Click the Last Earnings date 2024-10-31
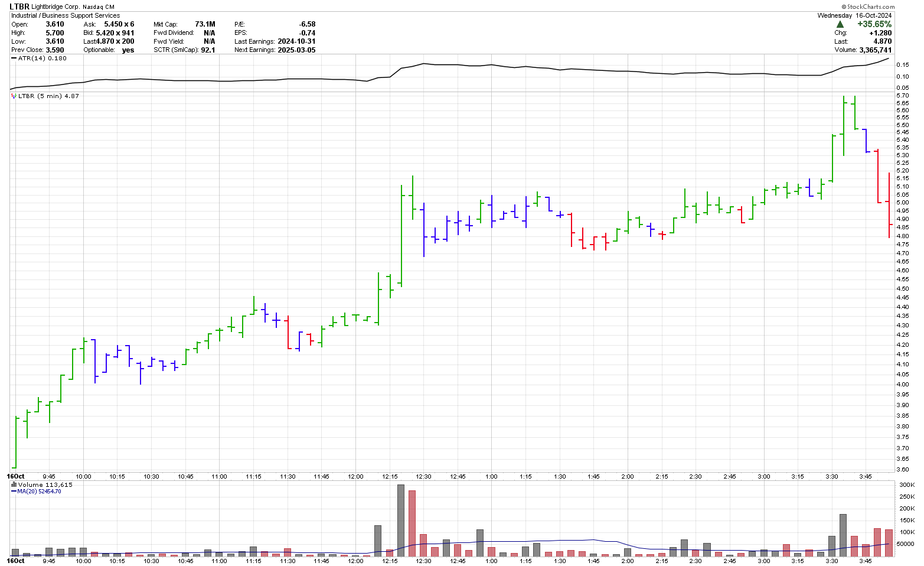Viewport: 924px width, 566px height. coord(296,41)
